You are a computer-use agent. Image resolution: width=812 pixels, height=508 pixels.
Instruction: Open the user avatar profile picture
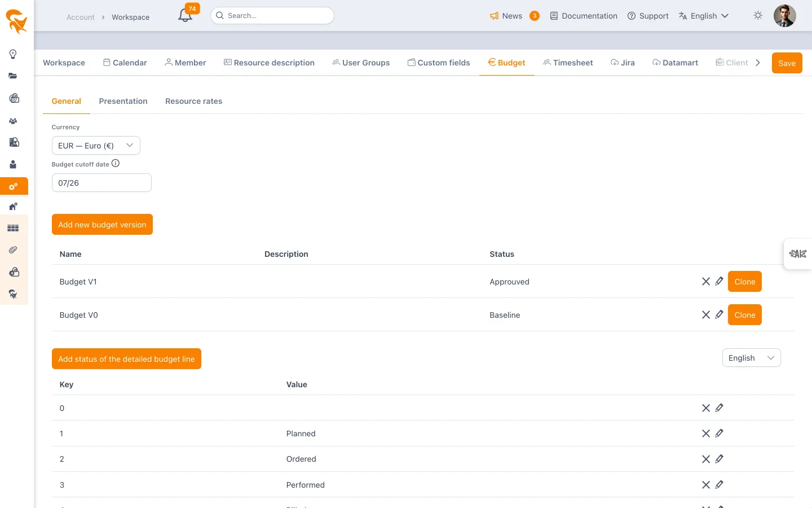click(x=784, y=16)
